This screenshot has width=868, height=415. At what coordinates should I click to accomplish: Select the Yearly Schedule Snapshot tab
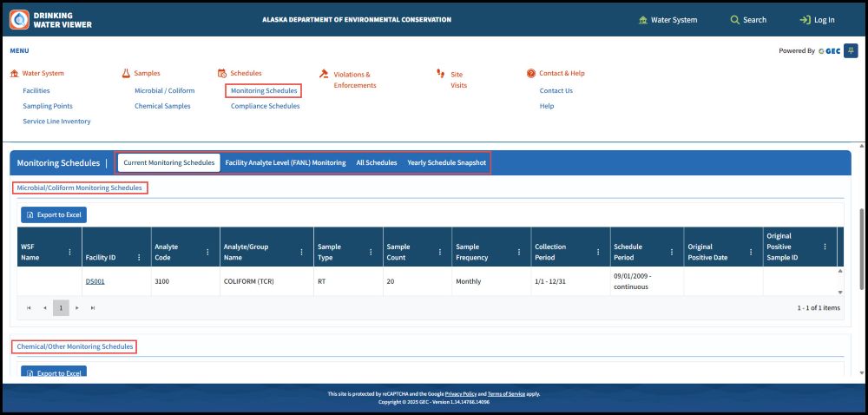[x=446, y=162]
